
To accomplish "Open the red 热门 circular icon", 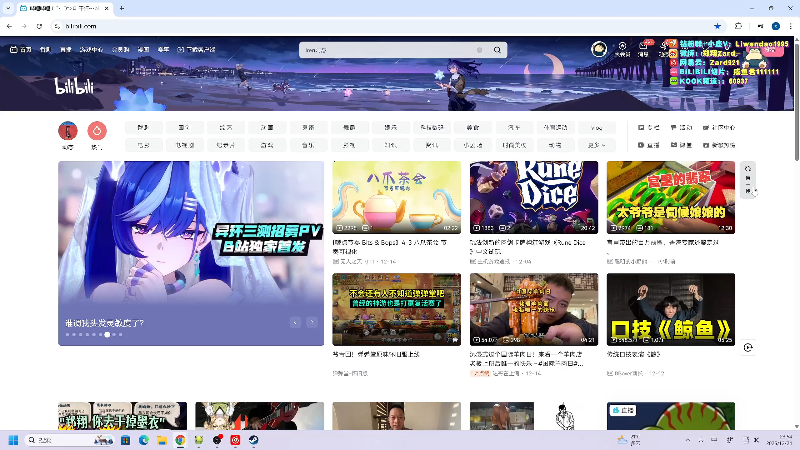I will click(x=97, y=131).
